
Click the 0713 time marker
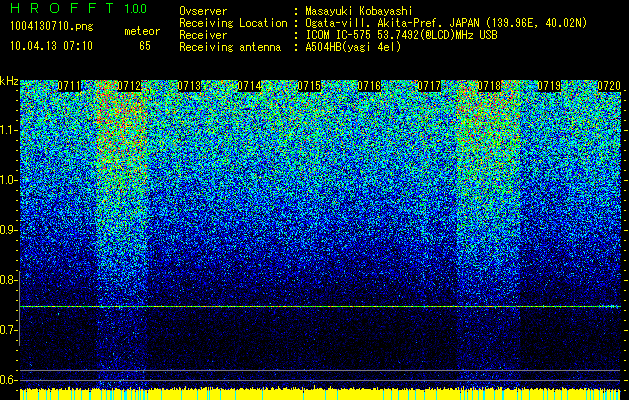[x=189, y=86]
